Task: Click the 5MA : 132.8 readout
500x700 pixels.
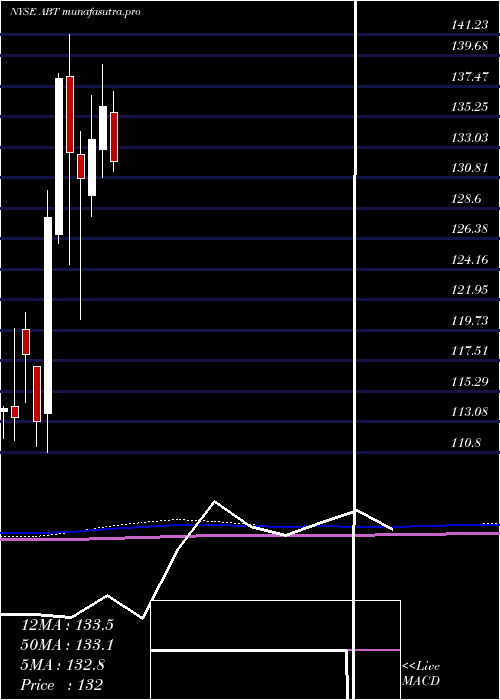Action: [x=62, y=665]
